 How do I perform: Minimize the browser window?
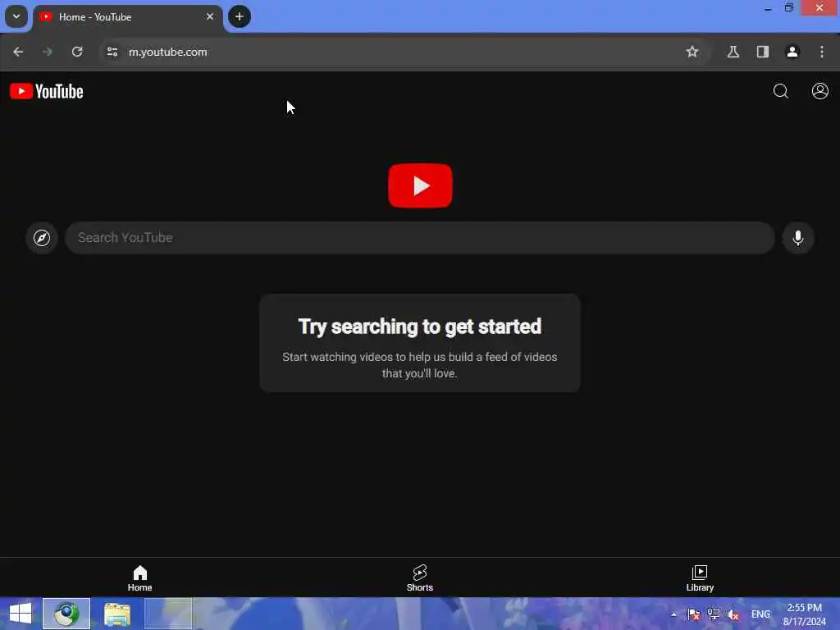[x=768, y=8]
